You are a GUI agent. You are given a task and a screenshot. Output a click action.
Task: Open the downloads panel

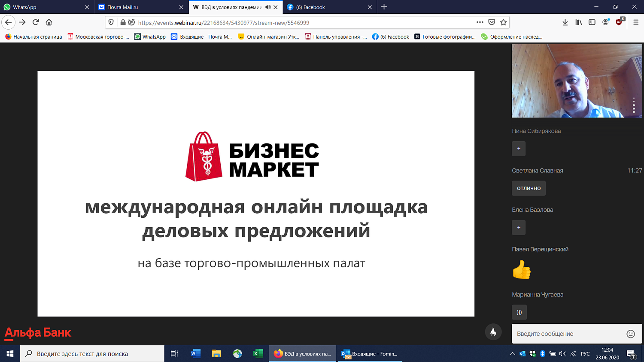click(x=565, y=22)
